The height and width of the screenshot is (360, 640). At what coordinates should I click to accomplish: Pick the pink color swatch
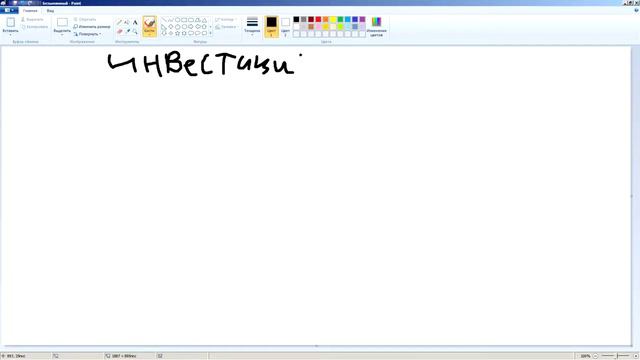coord(318,27)
